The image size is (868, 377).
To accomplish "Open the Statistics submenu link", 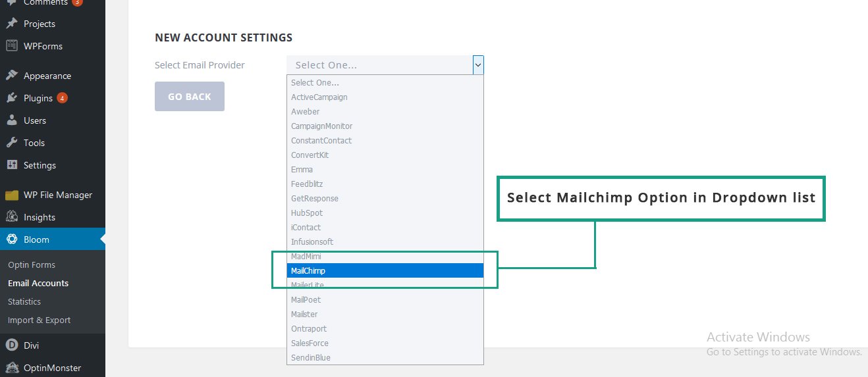I will click(24, 301).
